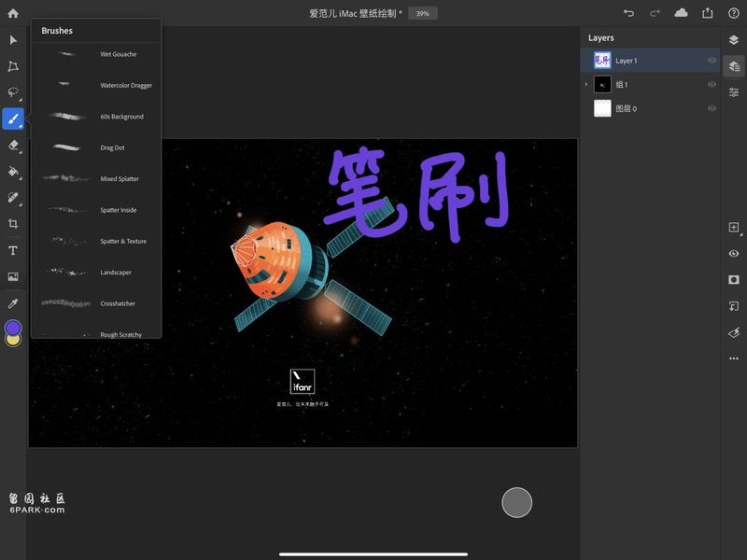Click the Layers panel heading
Viewport: 747px width, 560px height.
(x=600, y=37)
